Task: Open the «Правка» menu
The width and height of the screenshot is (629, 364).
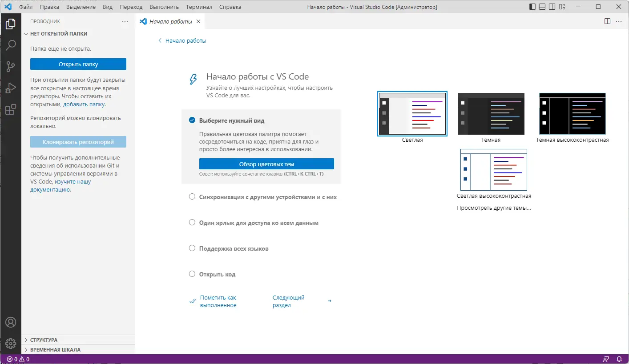Action: tap(49, 7)
